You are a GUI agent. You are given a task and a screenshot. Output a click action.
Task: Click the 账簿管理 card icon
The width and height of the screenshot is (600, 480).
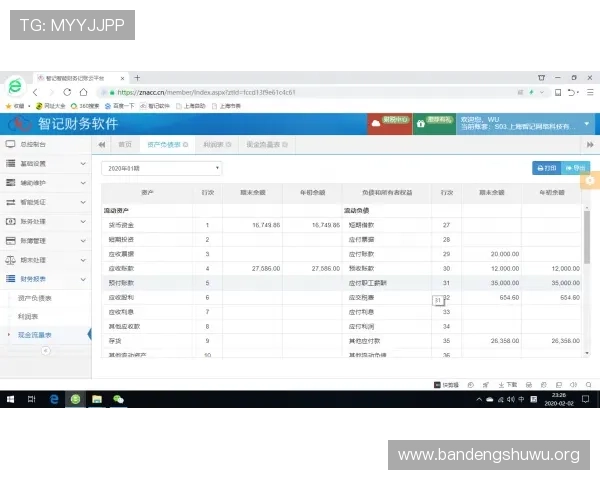coord(10,241)
